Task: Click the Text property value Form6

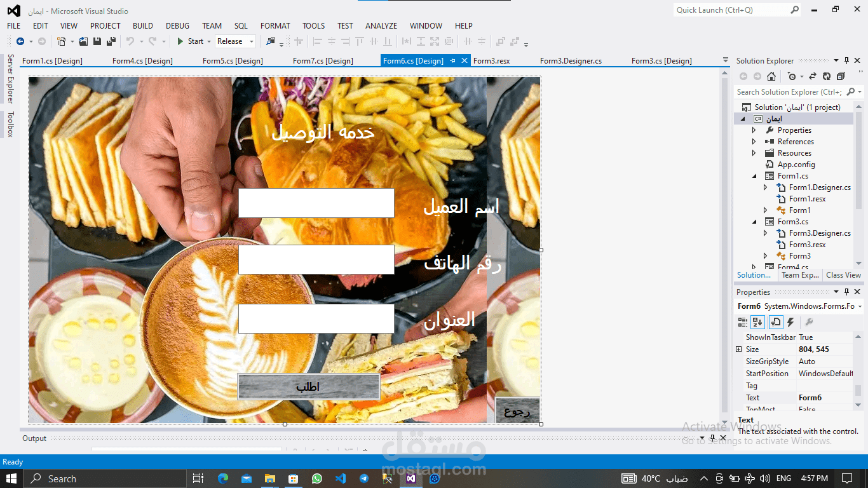Action: click(x=825, y=398)
